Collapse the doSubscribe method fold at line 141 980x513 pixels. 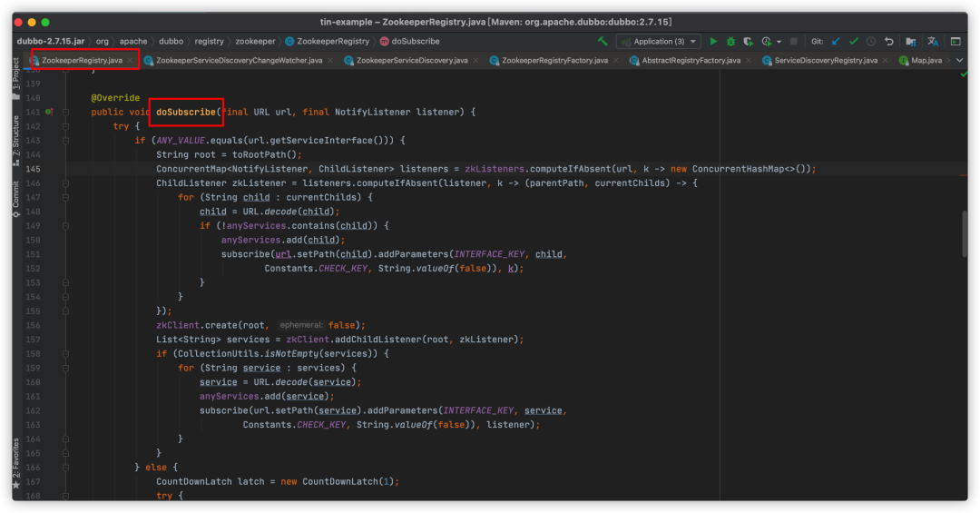point(65,112)
